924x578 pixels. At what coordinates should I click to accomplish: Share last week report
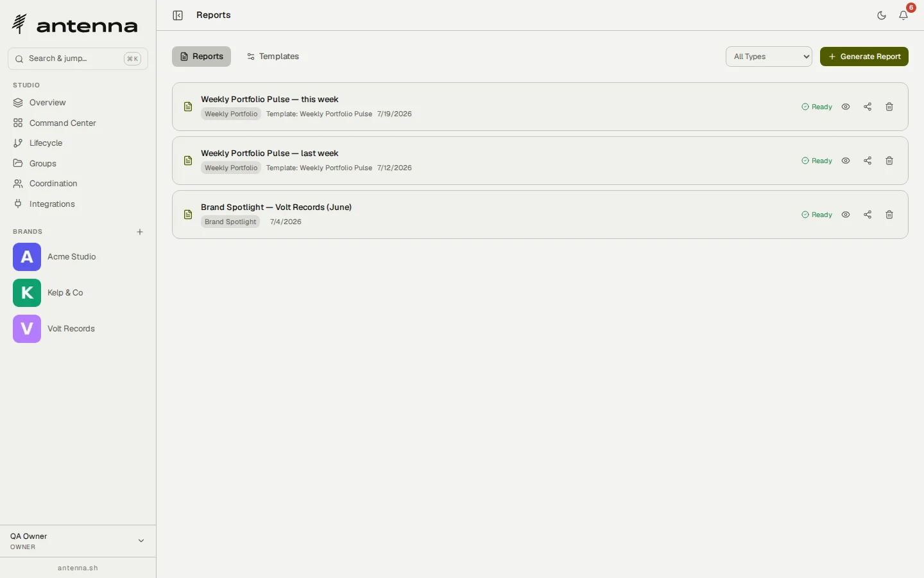pos(868,161)
